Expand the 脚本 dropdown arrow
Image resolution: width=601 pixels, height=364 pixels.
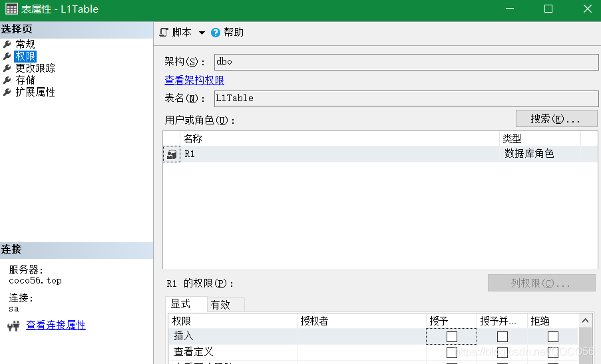202,33
